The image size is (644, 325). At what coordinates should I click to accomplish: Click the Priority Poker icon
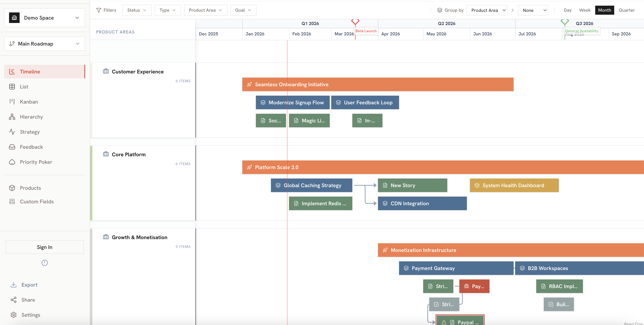pos(12,162)
